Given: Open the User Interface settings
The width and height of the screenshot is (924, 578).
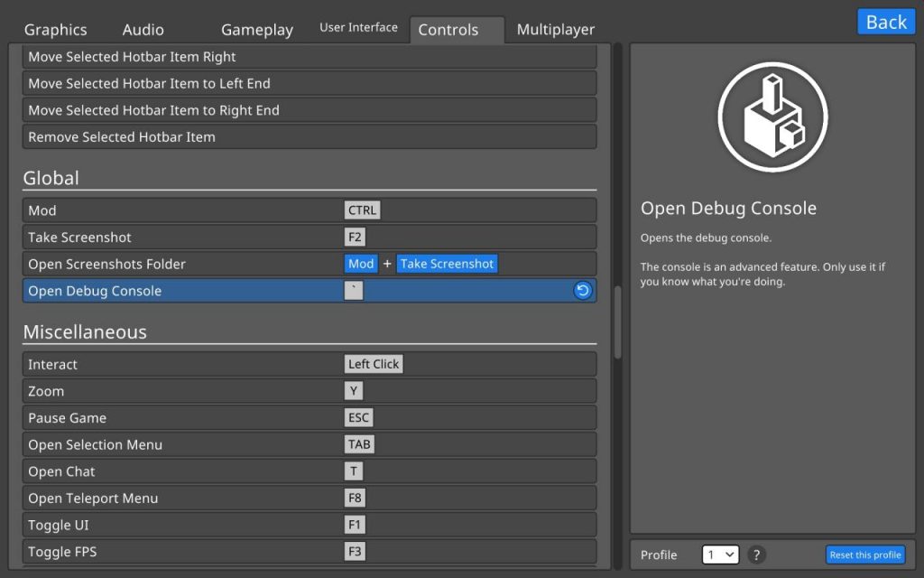Looking at the screenshot, I should 359,27.
